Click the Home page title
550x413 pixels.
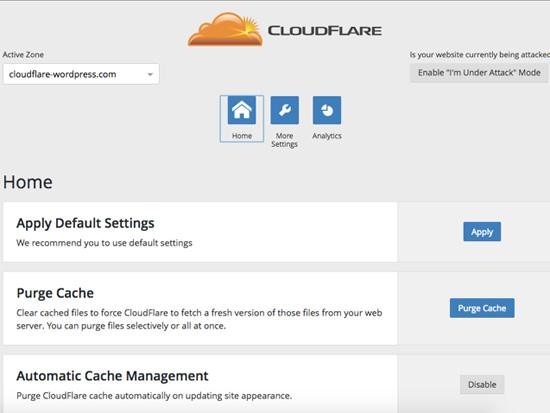[28, 182]
